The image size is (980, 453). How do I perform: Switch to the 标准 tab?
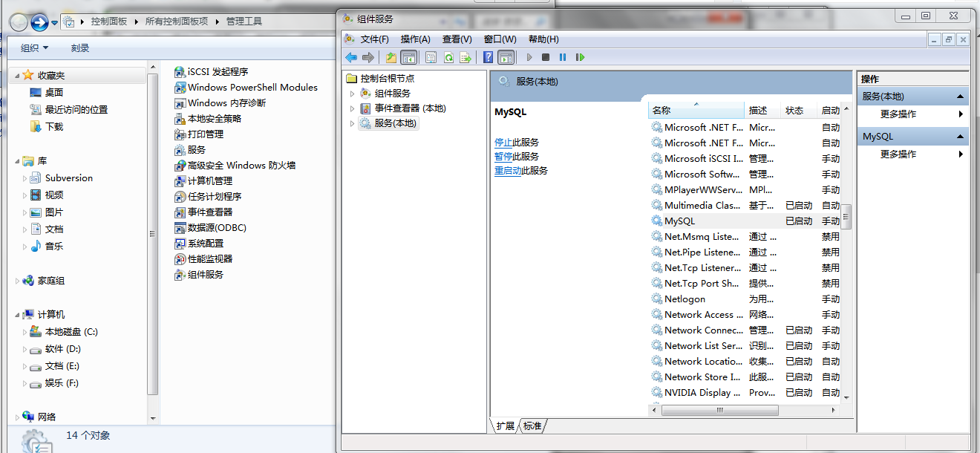pos(532,426)
